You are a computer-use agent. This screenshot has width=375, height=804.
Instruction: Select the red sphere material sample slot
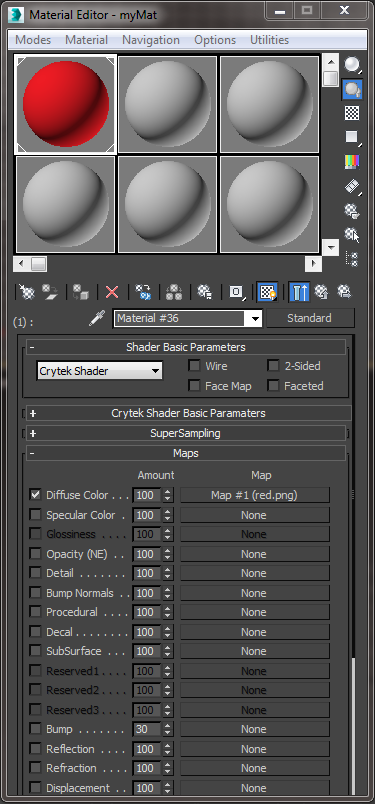tap(66, 105)
